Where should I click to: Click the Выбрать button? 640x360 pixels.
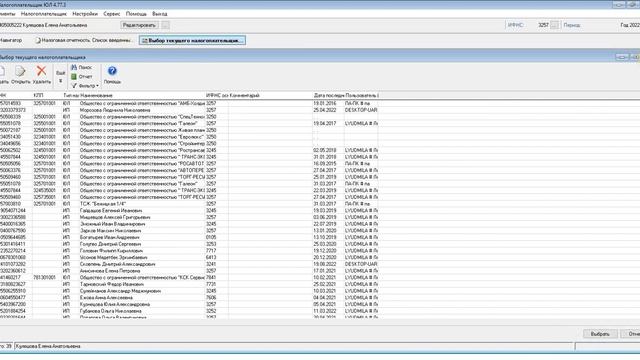coord(600,334)
